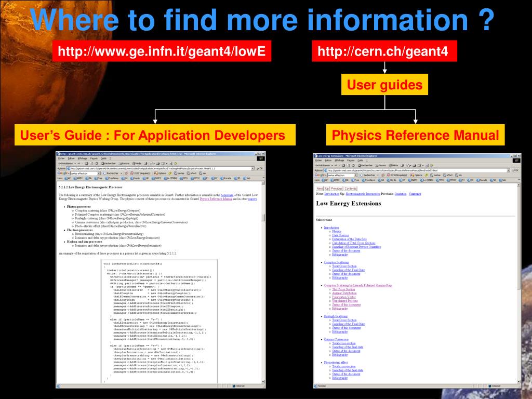Open the papers link in the left browser page
Viewport: 532px width, 399px height.
click(x=252, y=199)
